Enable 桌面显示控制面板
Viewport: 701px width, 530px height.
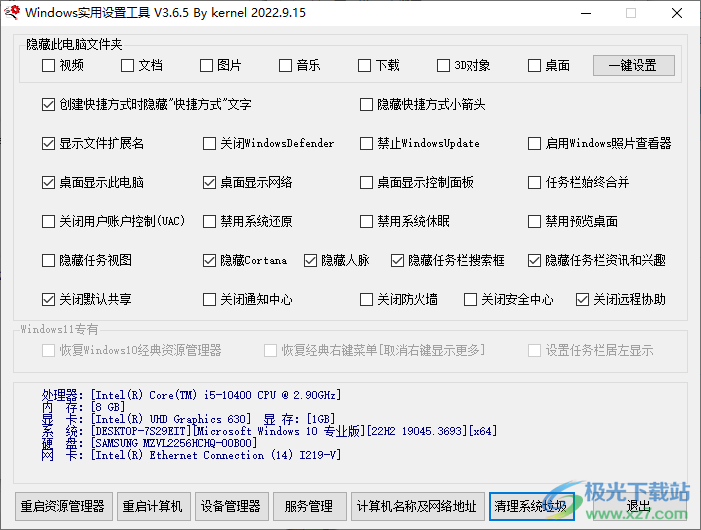[x=366, y=182]
